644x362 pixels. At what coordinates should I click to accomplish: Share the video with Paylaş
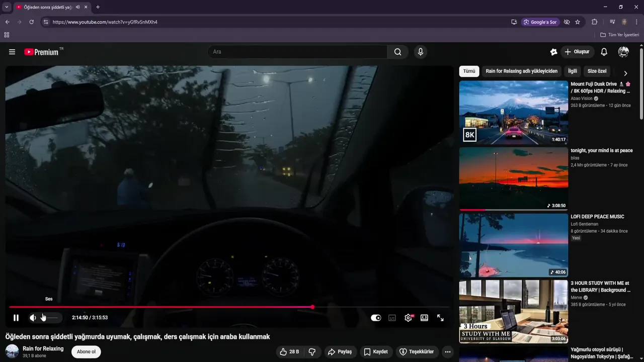point(341,352)
